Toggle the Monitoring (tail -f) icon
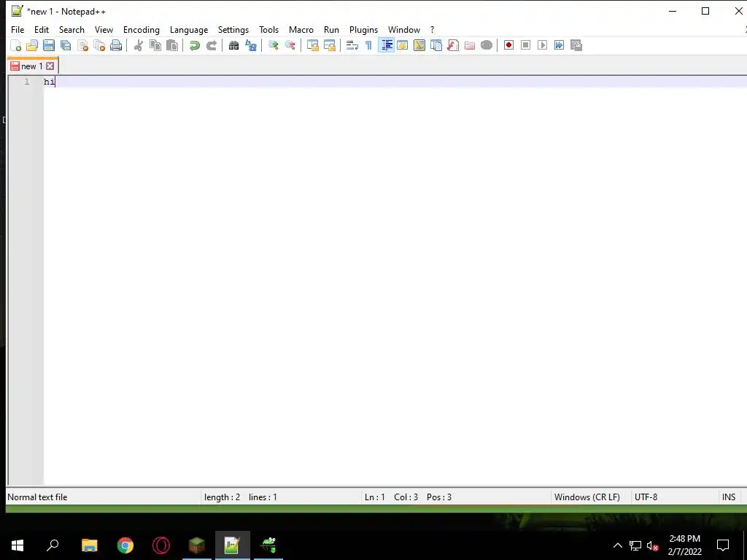Image resolution: width=747 pixels, height=560 pixels. (x=487, y=45)
